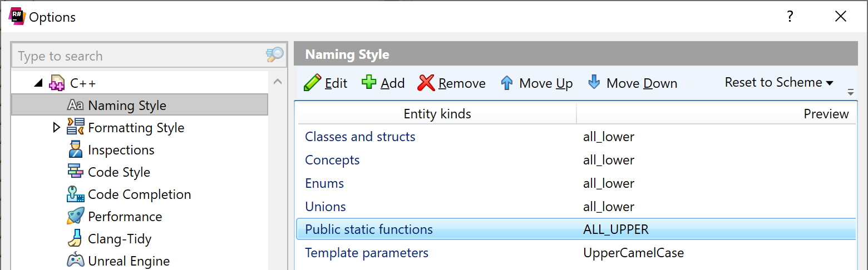Expand the Formatting Style node
Viewport: 868px width, 270px height.
click(x=56, y=128)
